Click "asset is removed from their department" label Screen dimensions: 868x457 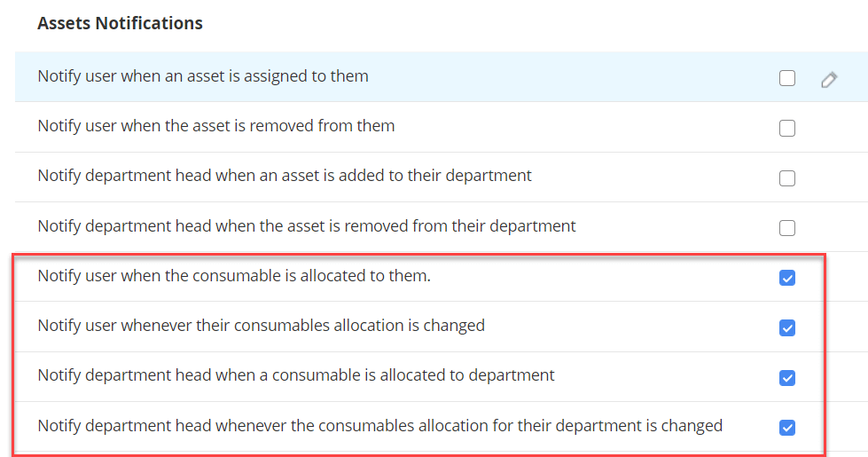click(307, 226)
